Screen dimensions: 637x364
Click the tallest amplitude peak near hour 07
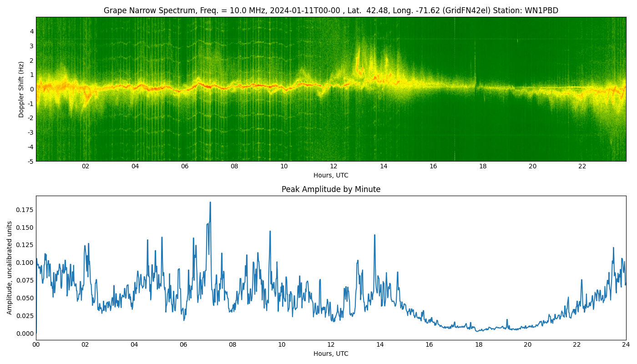tap(210, 203)
